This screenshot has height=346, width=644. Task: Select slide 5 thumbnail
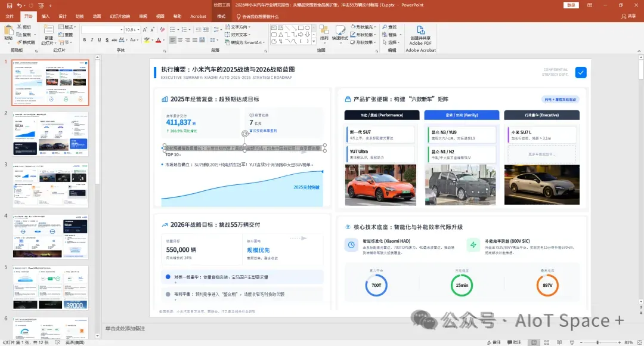[x=51, y=288]
